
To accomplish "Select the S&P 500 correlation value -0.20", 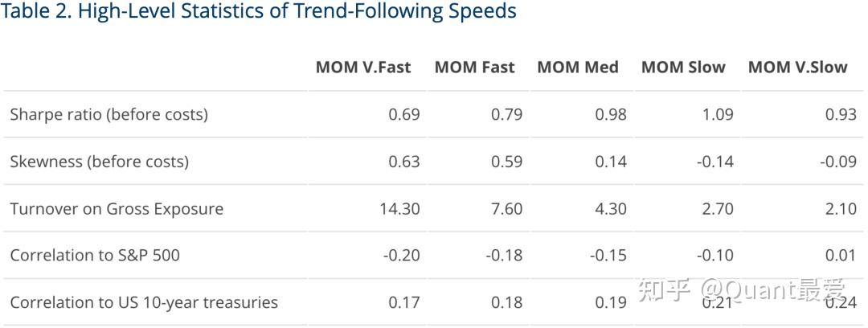I will pos(401,256).
